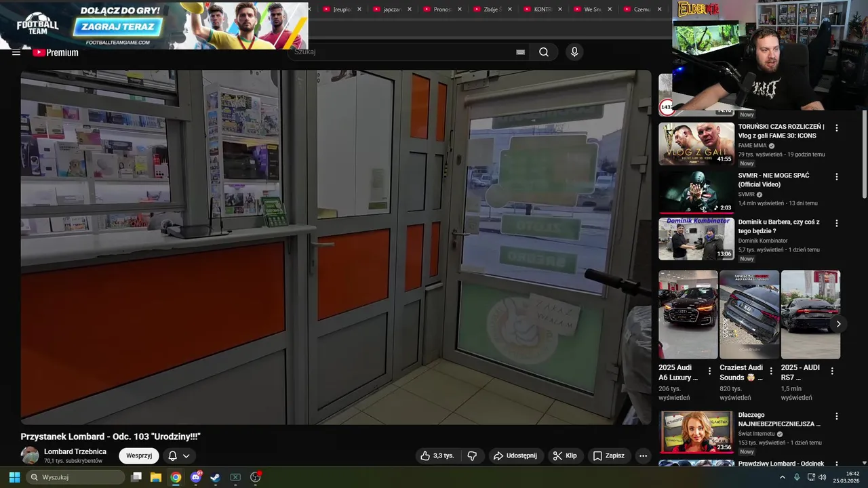Viewport: 868px width, 488px height.
Task: Click the magnifier search button
Action: click(x=544, y=52)
